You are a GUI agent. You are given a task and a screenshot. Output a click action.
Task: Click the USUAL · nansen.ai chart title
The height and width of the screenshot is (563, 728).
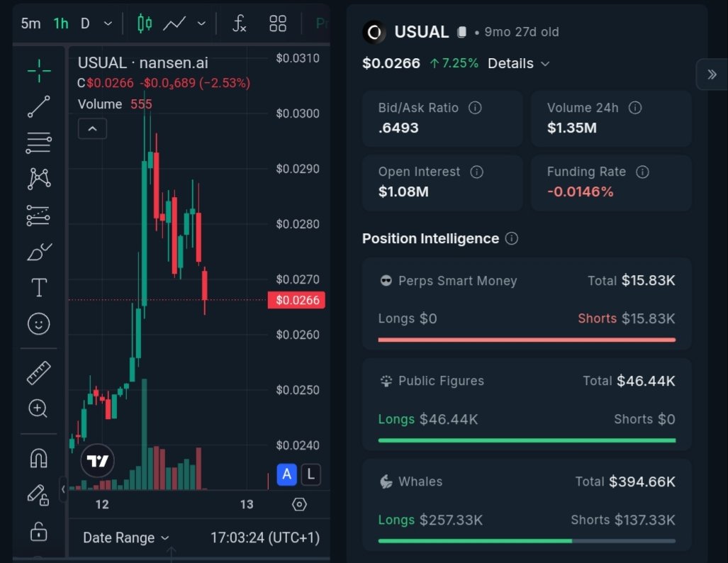(x=142, y=62)
